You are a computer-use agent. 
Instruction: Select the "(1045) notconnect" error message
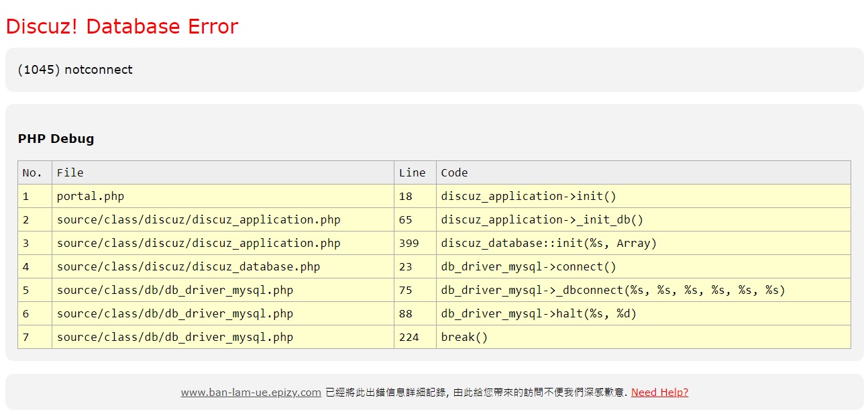click(x=75, y=70)
